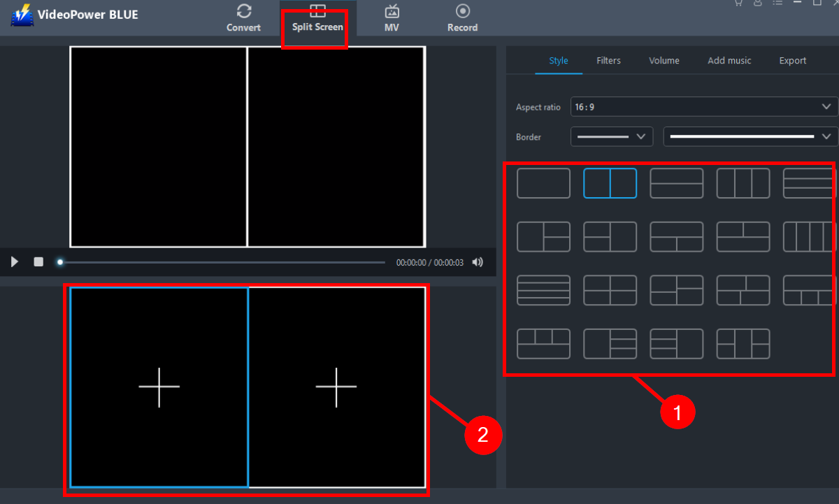Viewport: 839px width, 504px height.
Task: Open the Aspect ratio dropdown
Action: 703,106
